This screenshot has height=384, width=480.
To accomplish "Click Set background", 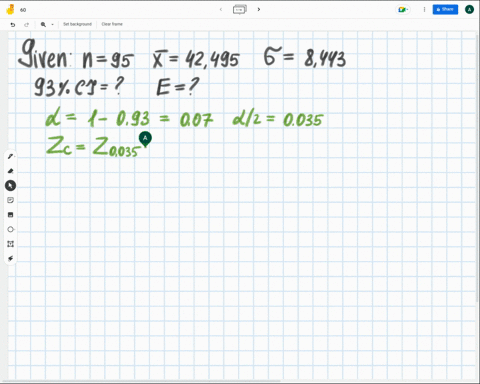I will [77, 24].
